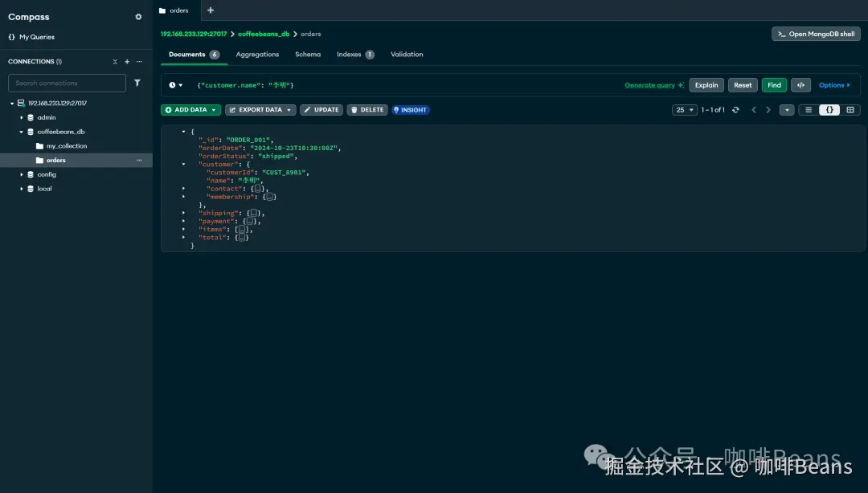Open the ADD DATA dropdown
Image resolution: width=868 pixels, height=493 pixels.
pos(191,110)
